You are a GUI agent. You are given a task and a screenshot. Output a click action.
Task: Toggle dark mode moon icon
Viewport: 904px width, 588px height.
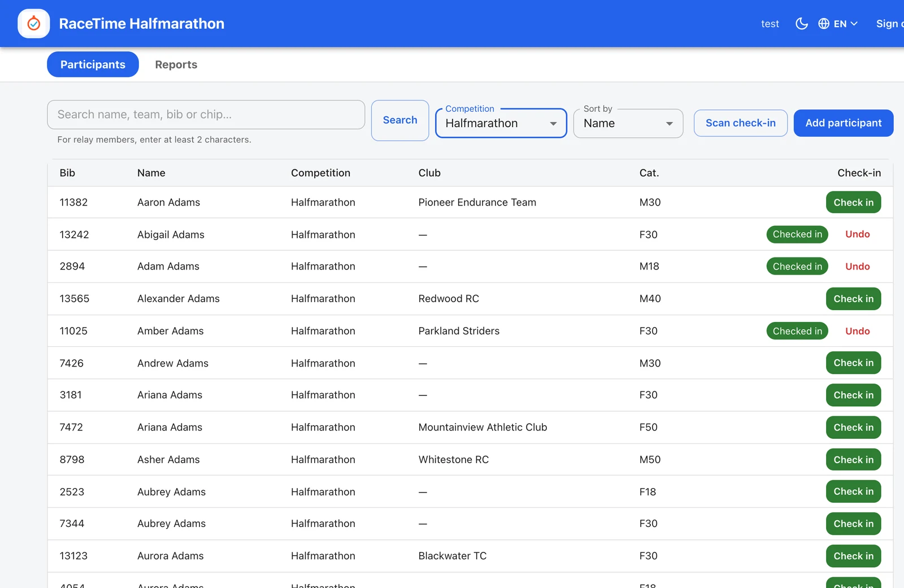[801, 24]
